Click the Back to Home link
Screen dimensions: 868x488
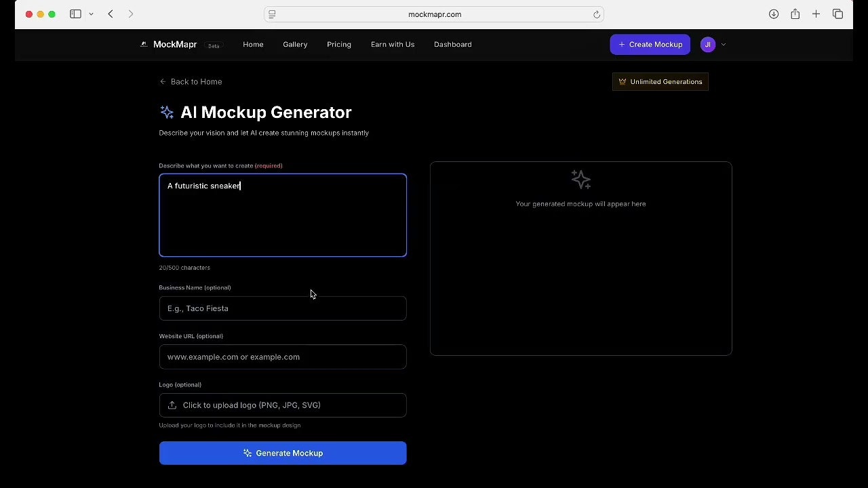coord(191,81)
